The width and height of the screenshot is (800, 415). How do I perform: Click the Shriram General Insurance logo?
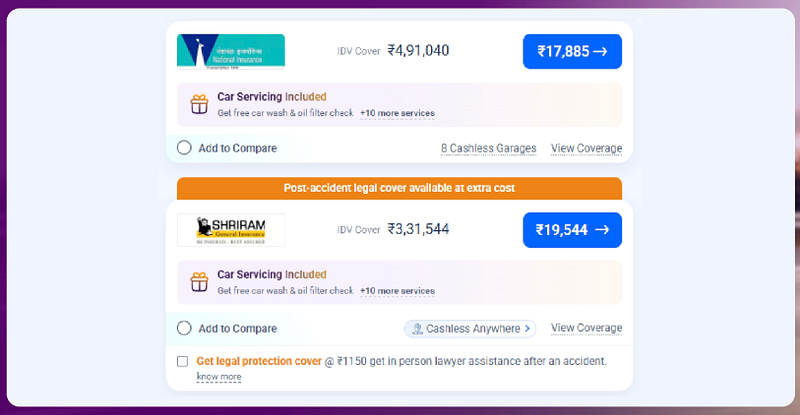pos(231,230)
